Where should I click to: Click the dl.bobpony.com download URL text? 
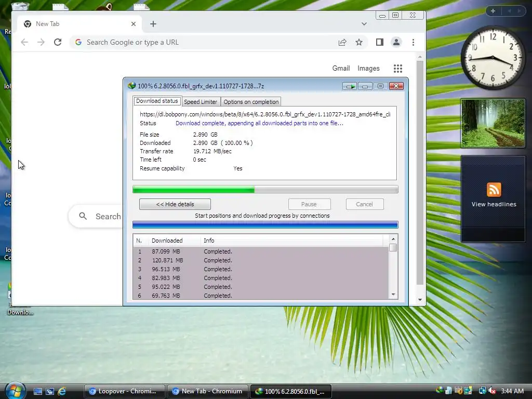pyautogui.click(x=265, y=114)
